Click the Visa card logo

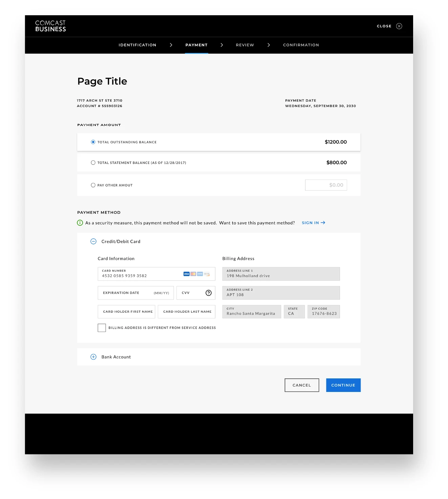click(x=187, y=274)
